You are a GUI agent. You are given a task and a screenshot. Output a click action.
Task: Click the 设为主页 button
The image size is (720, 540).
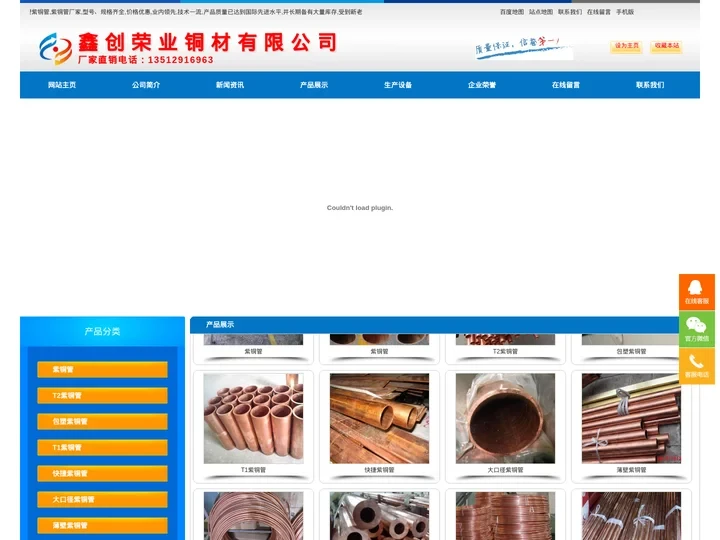626,46
